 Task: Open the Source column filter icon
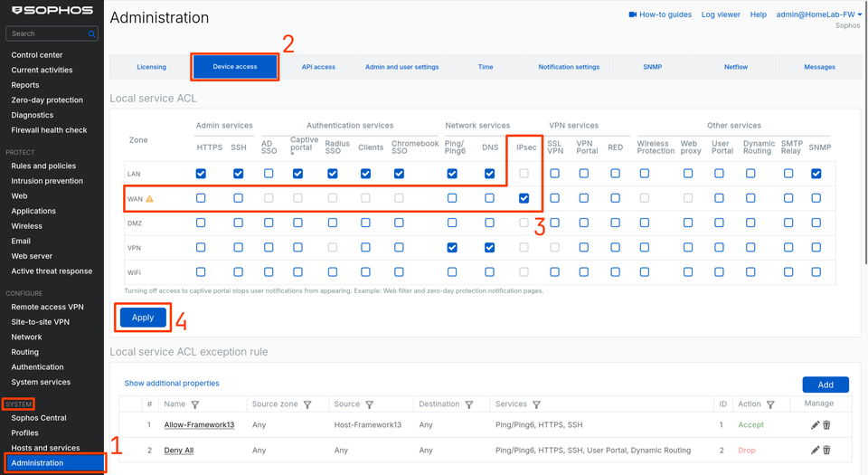coord(369,404)
